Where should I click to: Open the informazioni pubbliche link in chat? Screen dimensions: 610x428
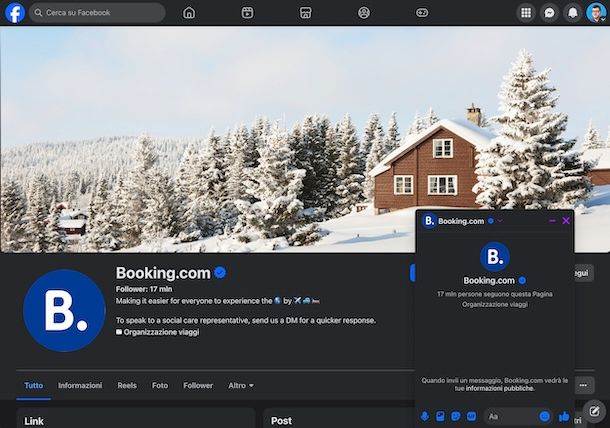pyautogui.click(x=500, y=388)
